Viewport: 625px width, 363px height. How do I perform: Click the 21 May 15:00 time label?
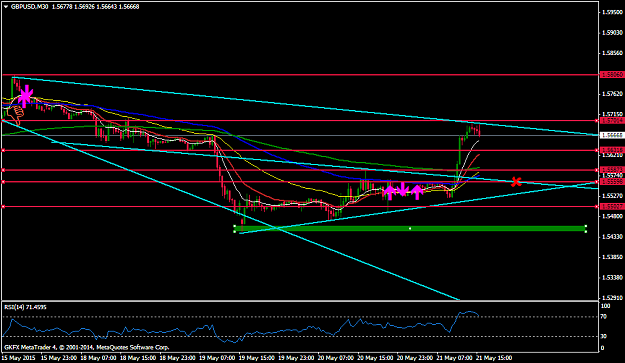(494, 358)
